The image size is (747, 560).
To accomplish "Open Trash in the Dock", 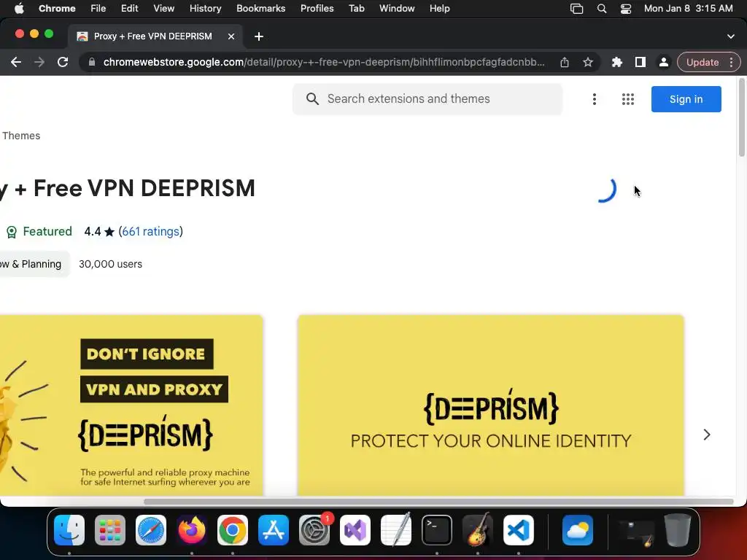I will (x=678, y=530).
